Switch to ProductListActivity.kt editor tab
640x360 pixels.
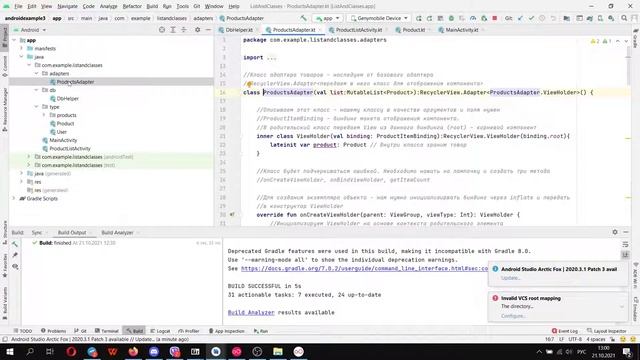click(x=358, y=30)
